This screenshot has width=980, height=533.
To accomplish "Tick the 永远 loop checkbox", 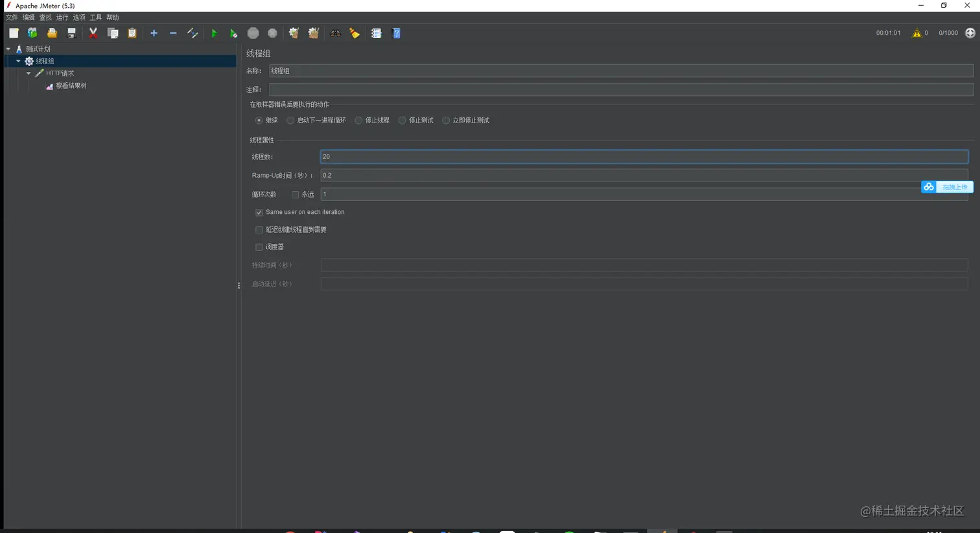I will point(295,195).
